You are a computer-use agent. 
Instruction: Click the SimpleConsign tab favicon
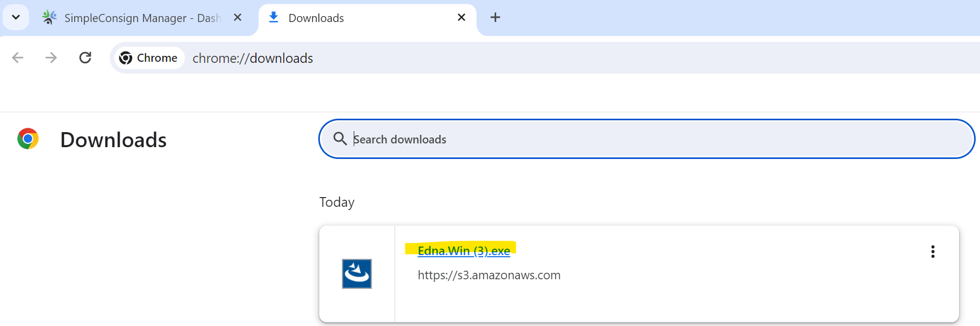(x=49, y=18)
